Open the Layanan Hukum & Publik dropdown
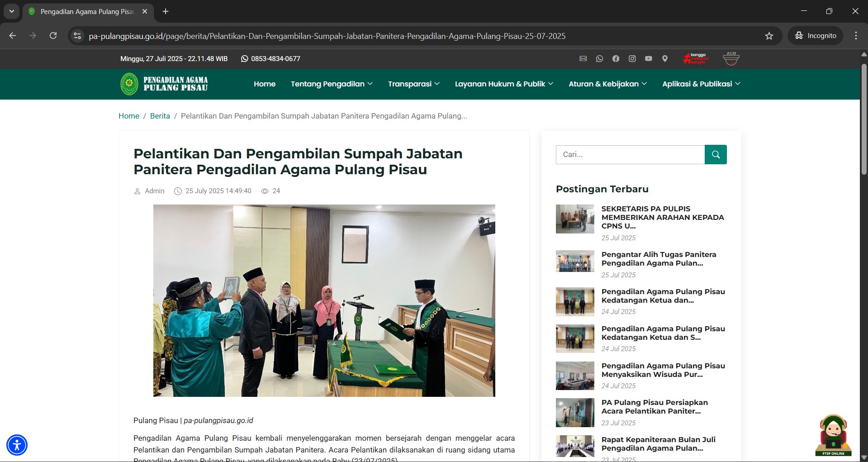The width and height of the screenshot is (868, 462). [503, 84]
